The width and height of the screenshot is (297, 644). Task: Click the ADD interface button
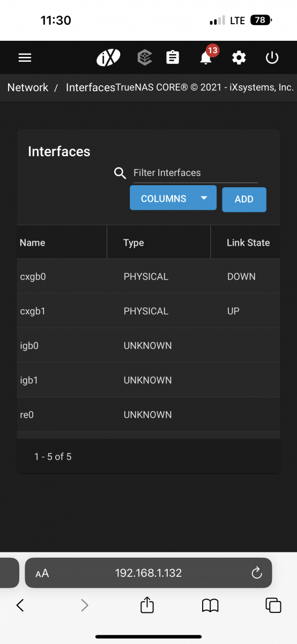click(244, 199)
